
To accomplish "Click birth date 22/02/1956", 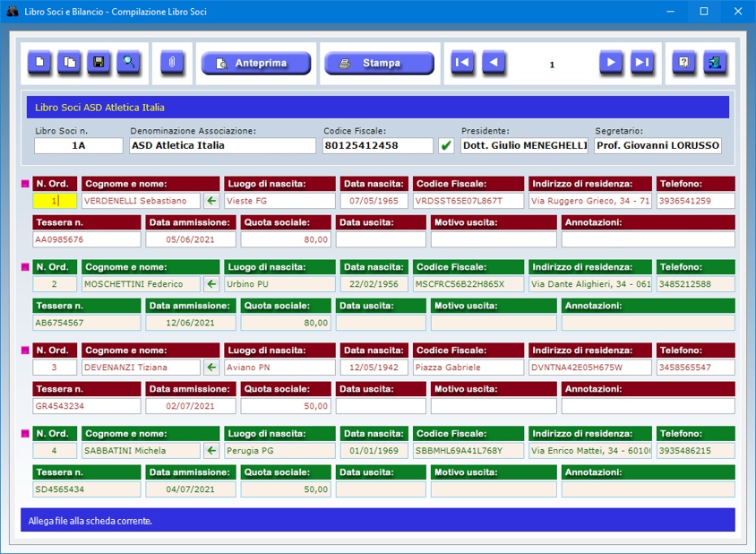I will [374, 284].
